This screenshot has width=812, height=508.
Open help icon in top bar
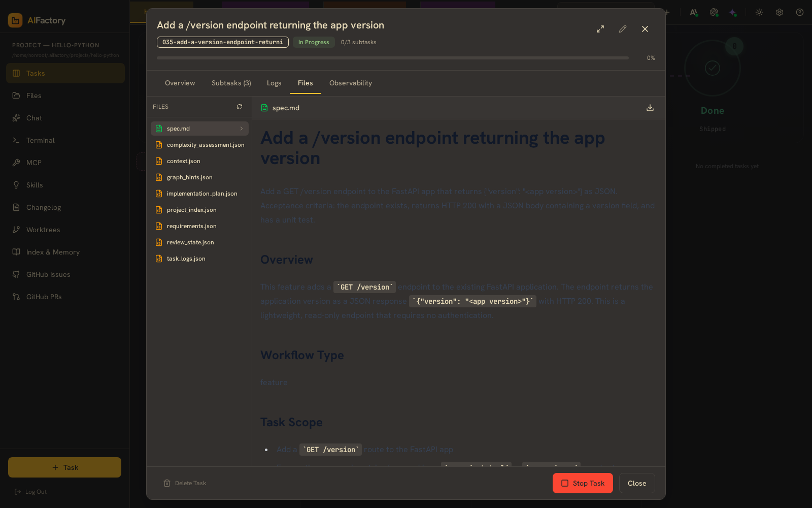800,12
